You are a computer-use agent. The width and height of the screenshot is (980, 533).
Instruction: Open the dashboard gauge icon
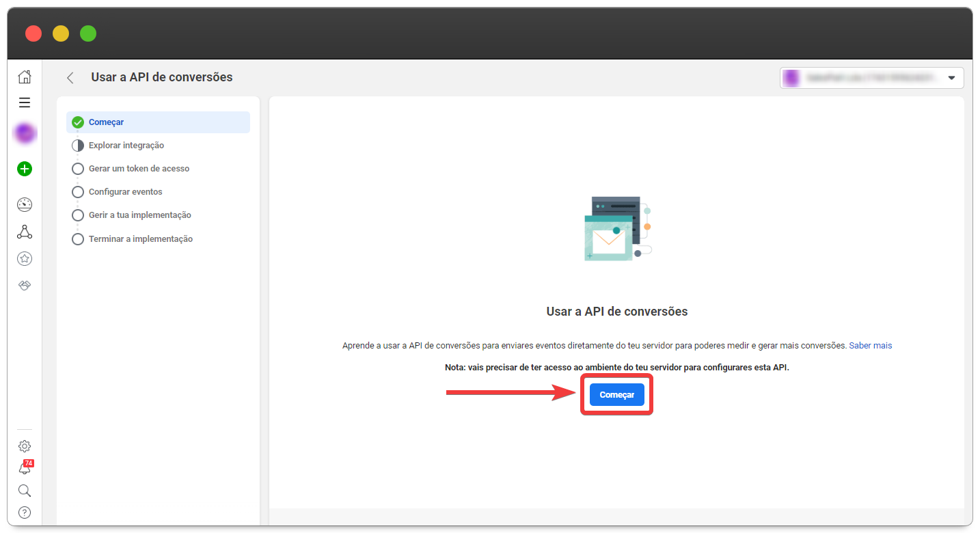coord(25,204)
